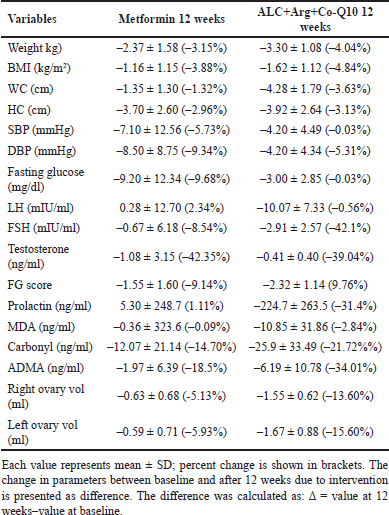389x515 pixels.
Task: Select the Metformin 12 weeks header
Action: [171, 19]
